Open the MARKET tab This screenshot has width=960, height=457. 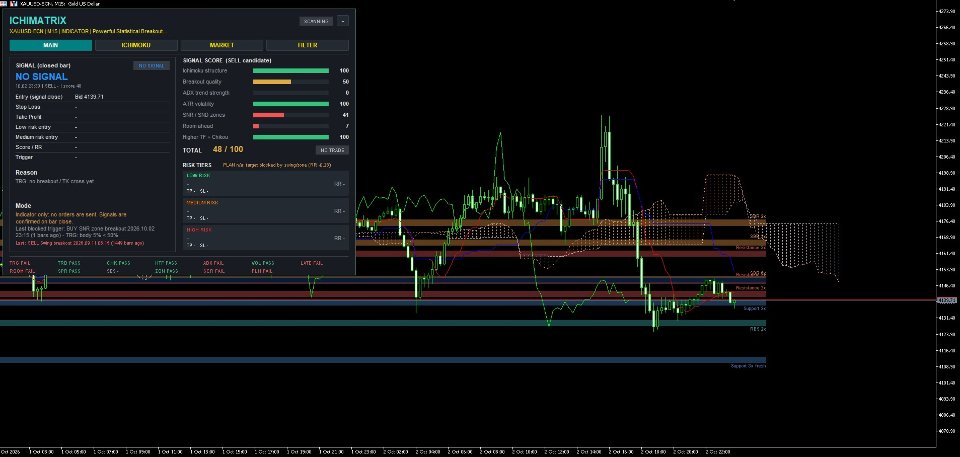tap(222, 45)
